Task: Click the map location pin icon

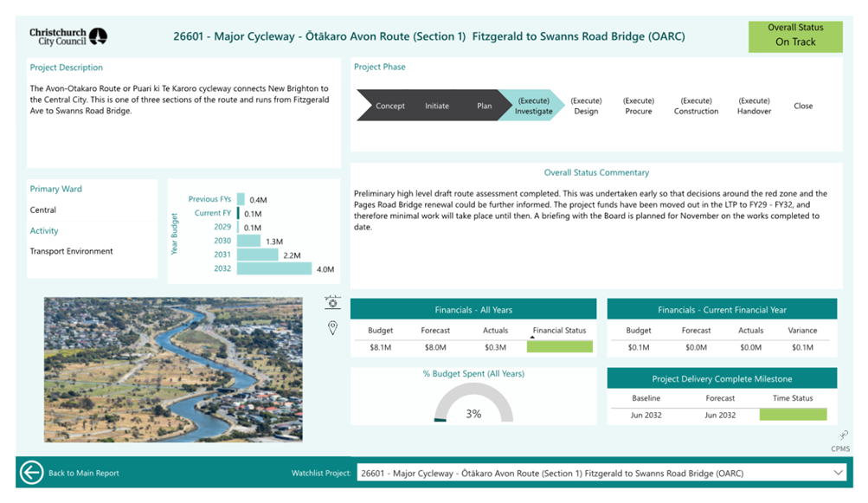Action: coord(332,328)
